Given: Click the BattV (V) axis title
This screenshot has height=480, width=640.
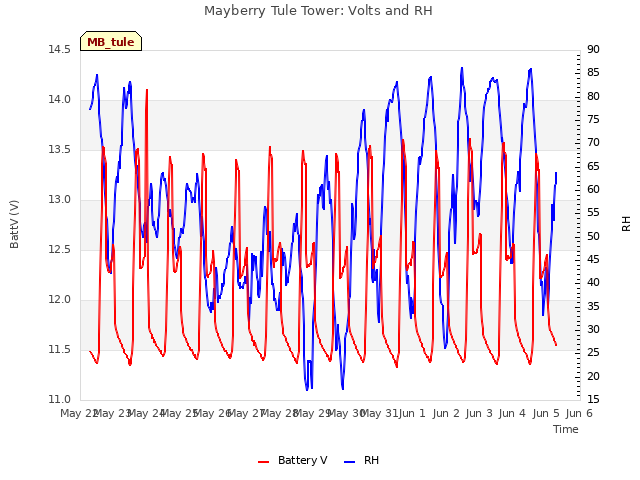Looking at the screenshot, I should 14,224.
